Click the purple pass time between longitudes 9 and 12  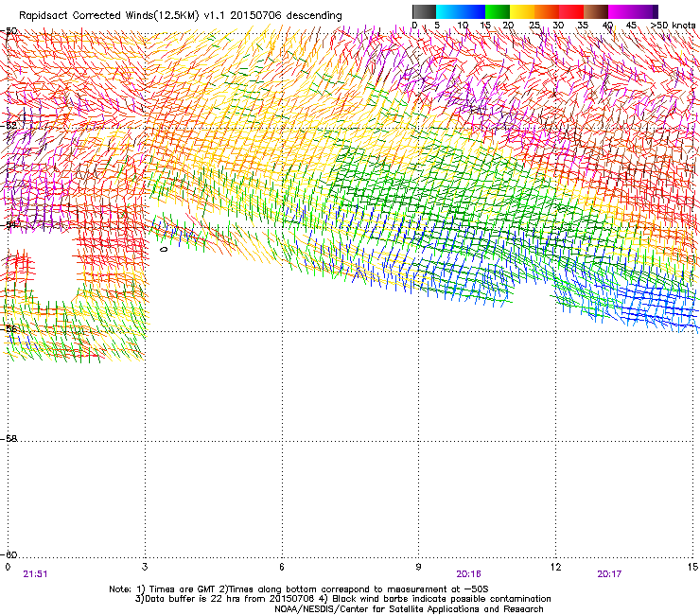tap(469, 574)
